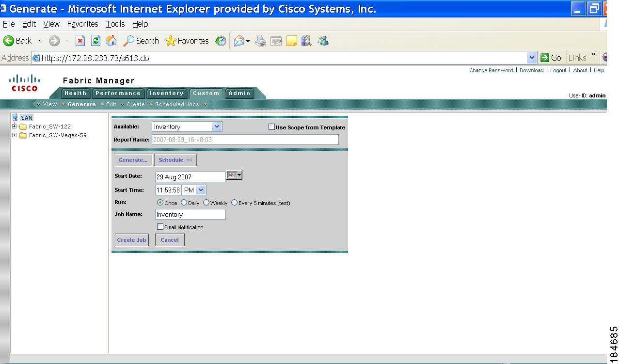Screen dimensions: 619x364
Task: Open the Help menu
Action: coord(140,24)
